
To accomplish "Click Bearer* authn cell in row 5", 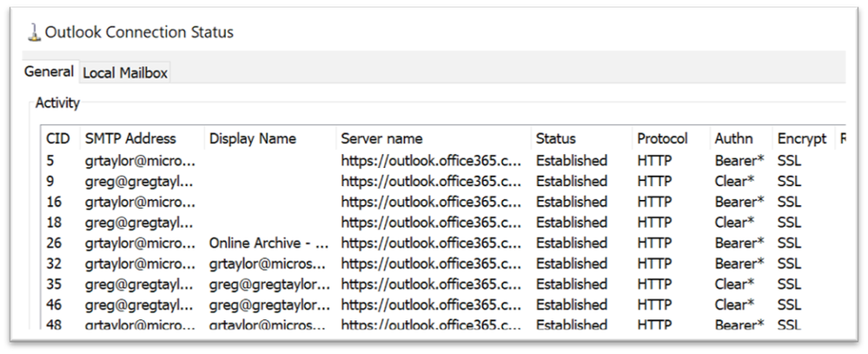I will [739, 161].
